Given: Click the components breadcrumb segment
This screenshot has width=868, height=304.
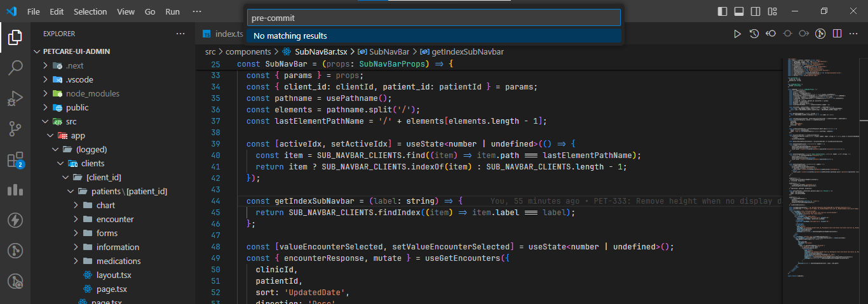Looking at the screenshot, I should (x=248, y=51).
